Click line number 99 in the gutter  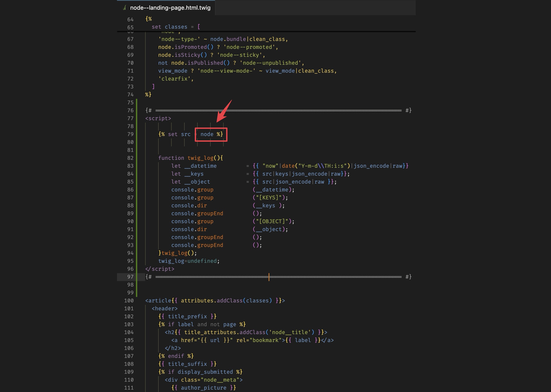(x=130, y=293)
